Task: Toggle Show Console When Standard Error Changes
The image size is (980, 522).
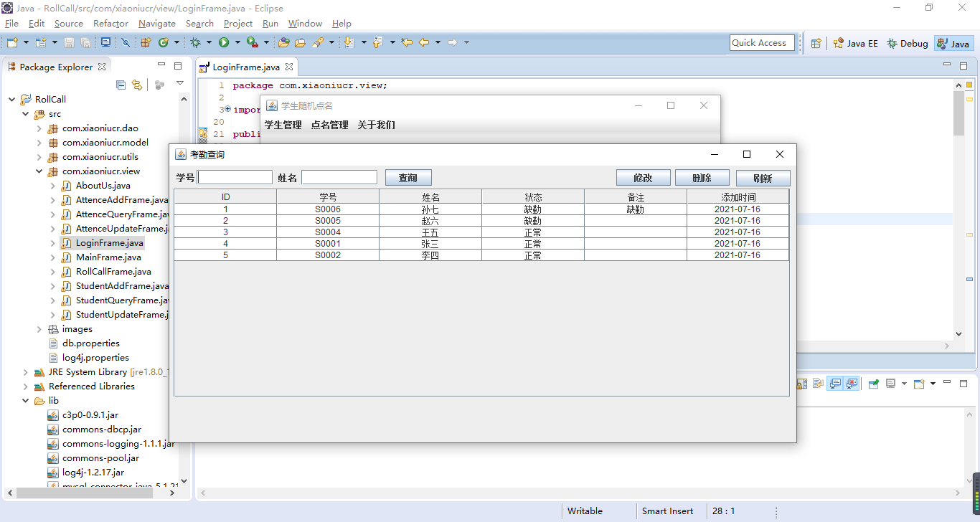Action: [x=852, y=384]
